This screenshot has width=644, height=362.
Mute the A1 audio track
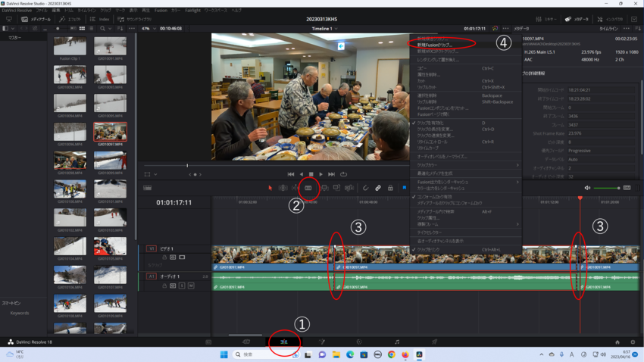coord(191,286)
